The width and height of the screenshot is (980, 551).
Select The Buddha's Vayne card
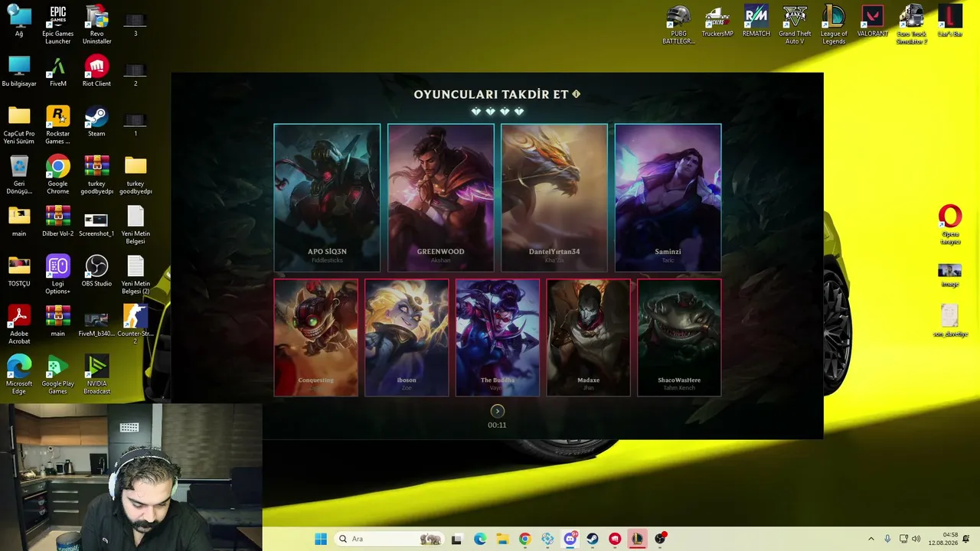click(498, 337)
